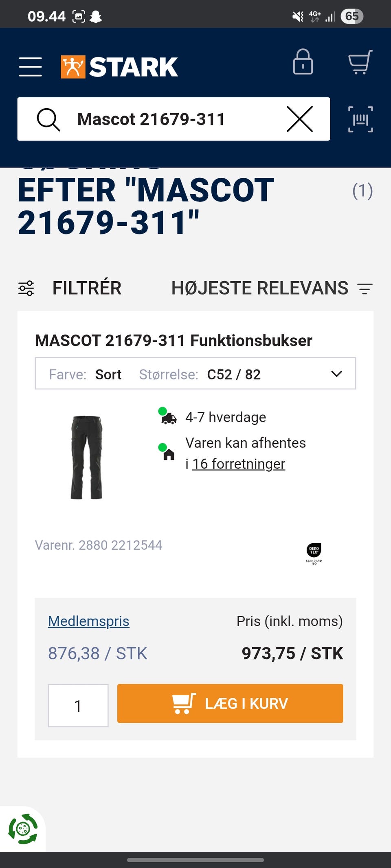Screen dimensions: 391x868
Task: Click the quantity input field showing 1
Action: [78, 704]
